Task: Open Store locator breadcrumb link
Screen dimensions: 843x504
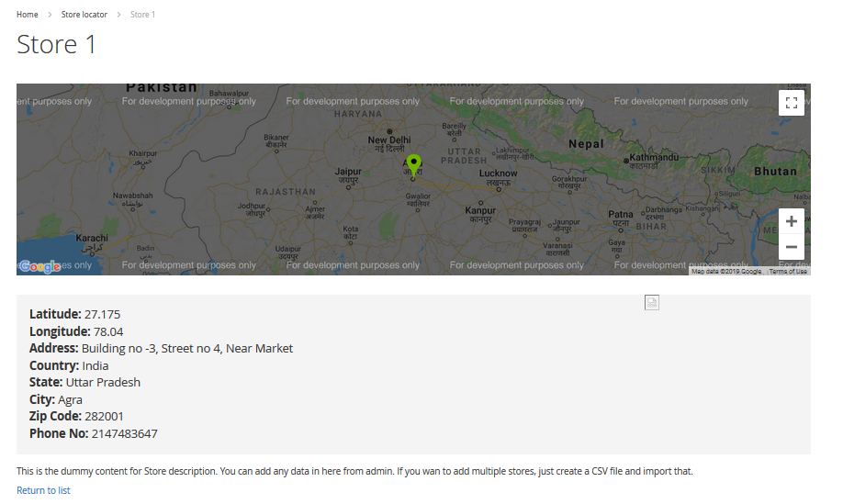Action: (84, 15)
